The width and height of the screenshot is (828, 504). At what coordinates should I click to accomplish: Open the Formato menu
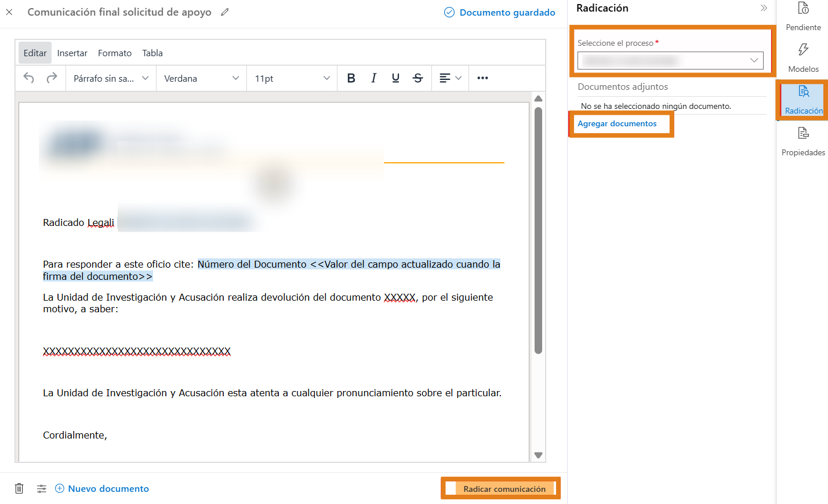point(115,53)
